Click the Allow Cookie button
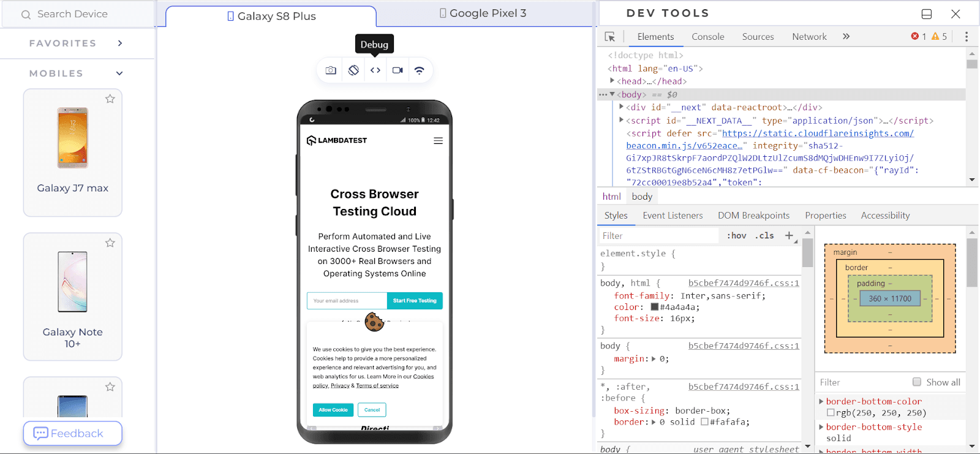This screenshot has width=980, height=454. (x=333, y=410)
